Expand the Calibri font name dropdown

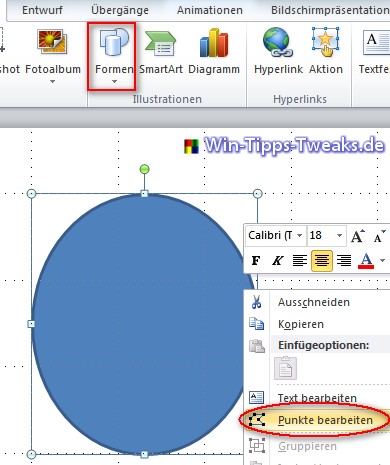click(x=299, y=235)
